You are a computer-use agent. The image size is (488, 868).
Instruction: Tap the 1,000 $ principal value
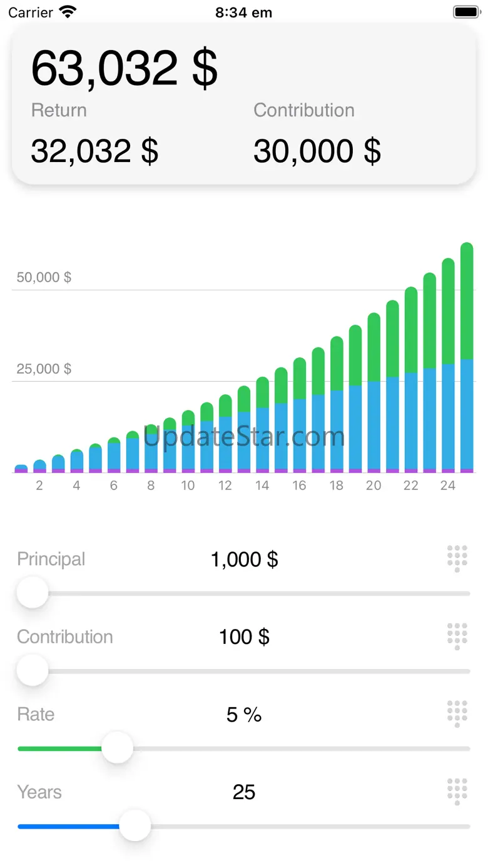tap(244, 559)
